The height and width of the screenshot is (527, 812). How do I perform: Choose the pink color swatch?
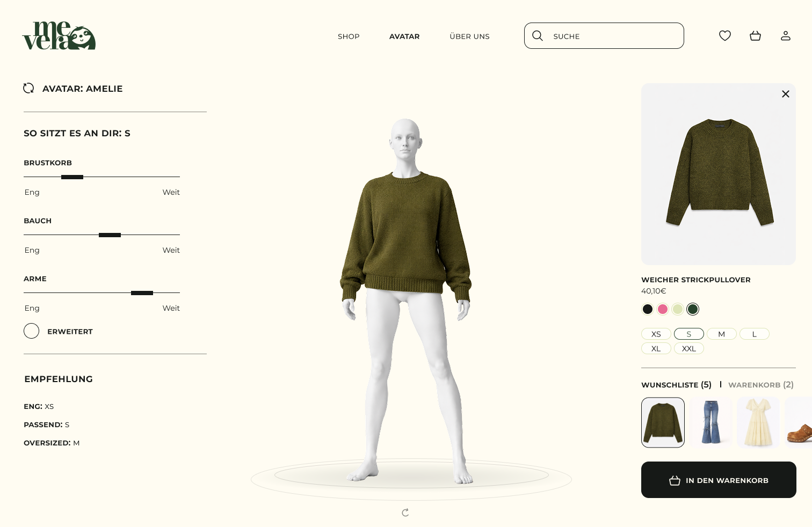click(x=663, y=309)
